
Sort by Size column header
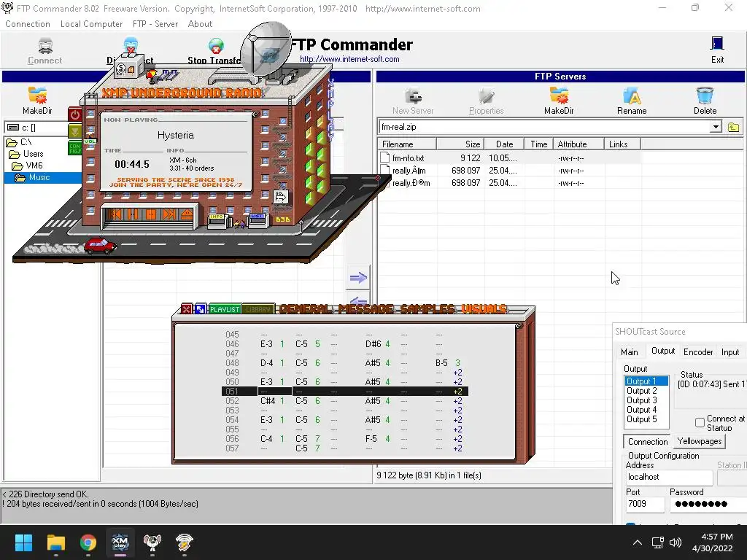coord(460,144)
